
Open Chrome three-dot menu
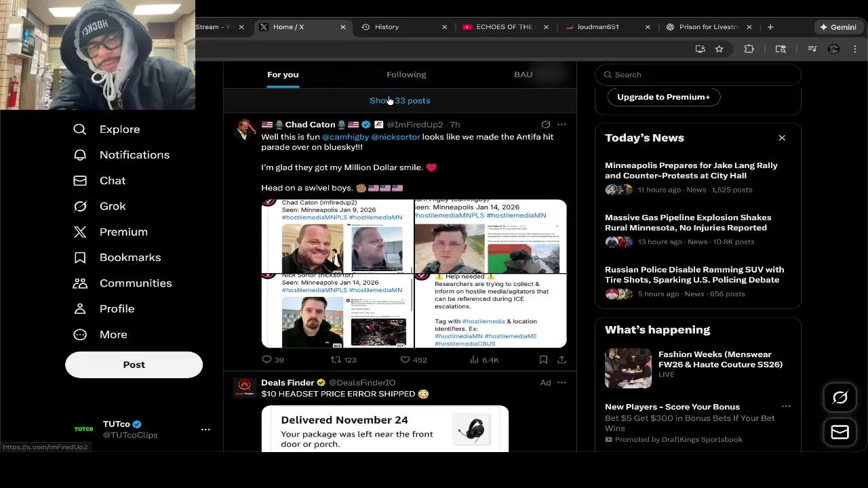(854, 49)
